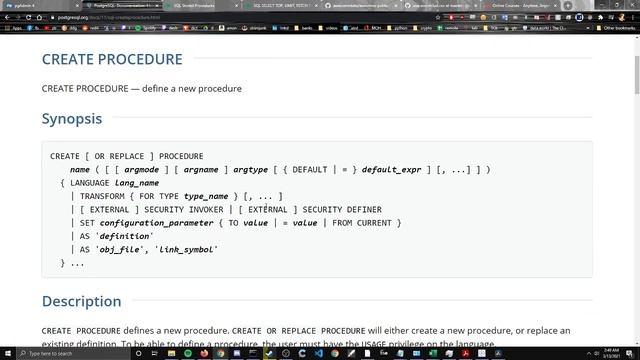Viewport: 640px width, 360px height.
Task: Open the Spotify taskbar icon
Action: click(x=187, y=353)
